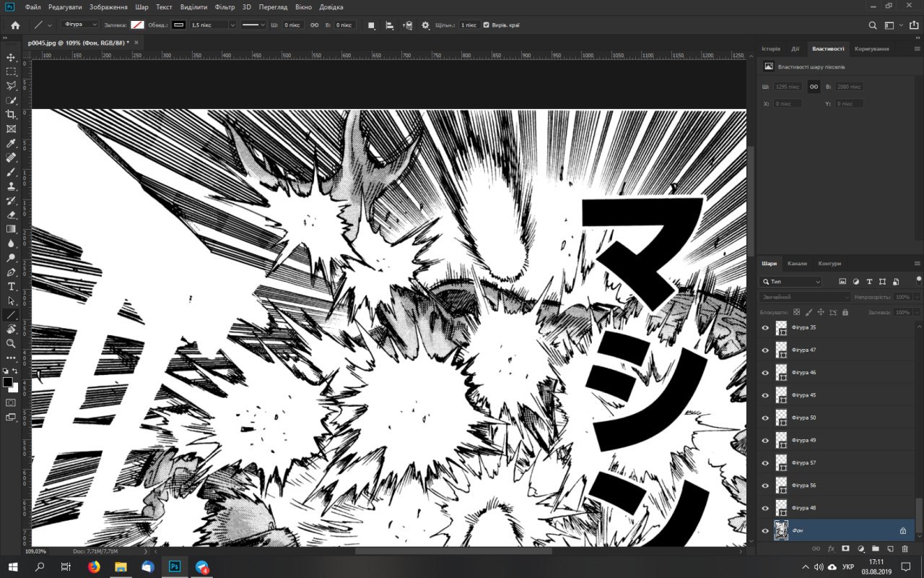Select the Zoom tool
924x578 pixels.
11,344
